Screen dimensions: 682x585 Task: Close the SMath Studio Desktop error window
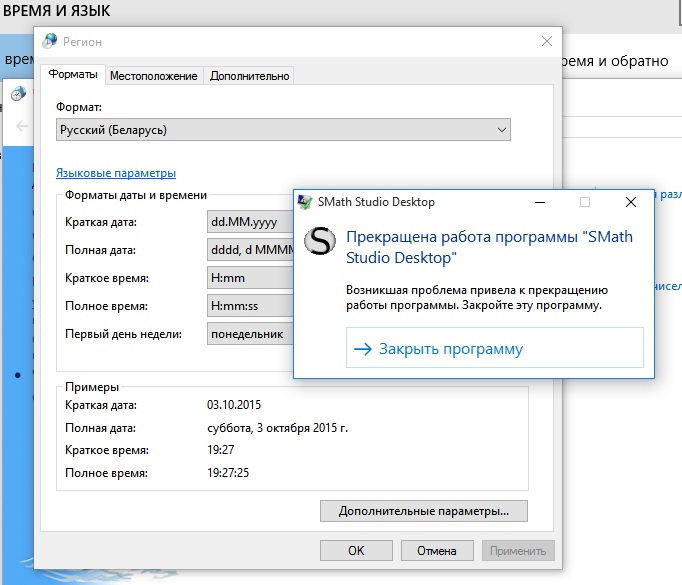click(630, 202)
